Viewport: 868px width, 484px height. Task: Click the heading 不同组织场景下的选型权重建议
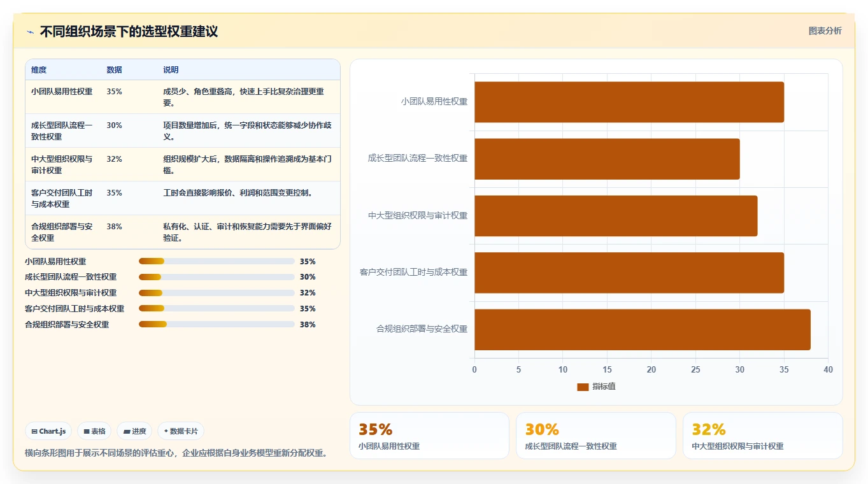[129, 32]
